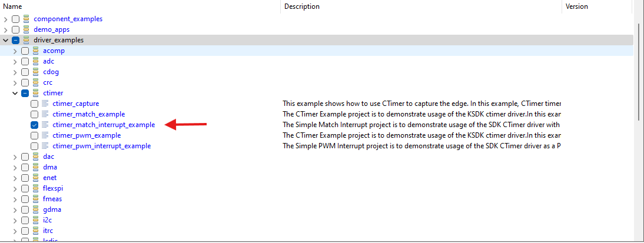Collapse the ctimer tree node
Screen dimensions: 644x243
[15, 93]
